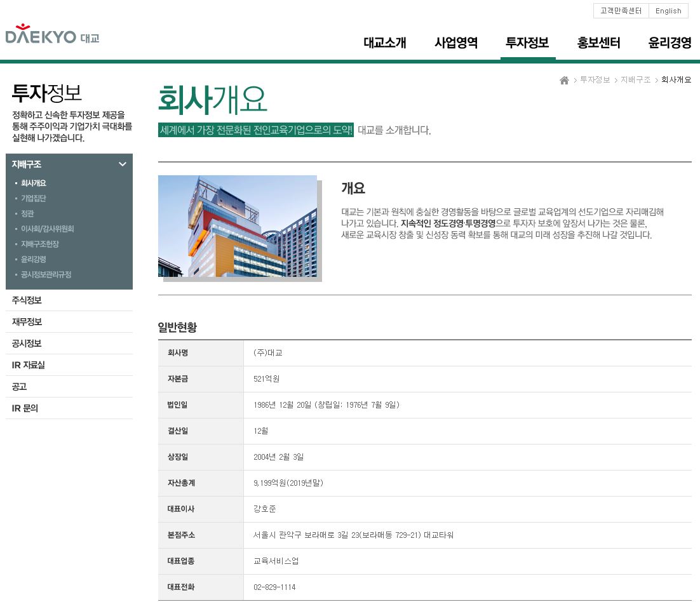
Task: Open 재무정보 sidebar section
Action: tap(69, 322)
